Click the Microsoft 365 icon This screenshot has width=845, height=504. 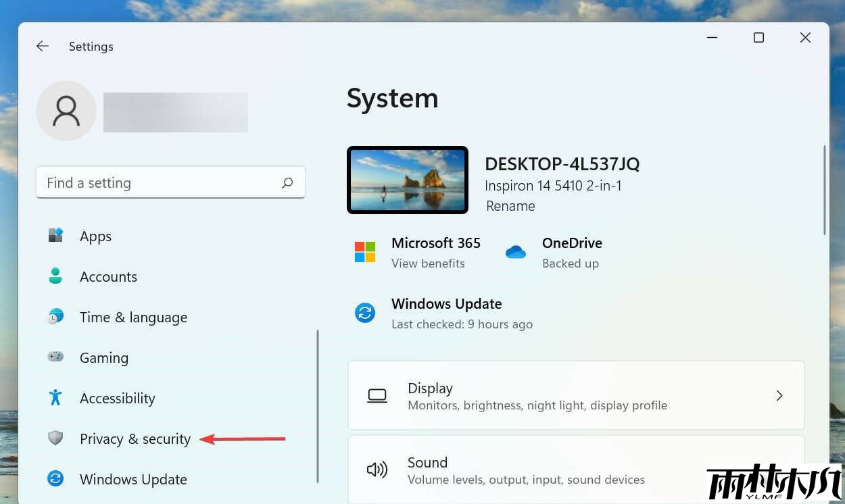[365, 251]
